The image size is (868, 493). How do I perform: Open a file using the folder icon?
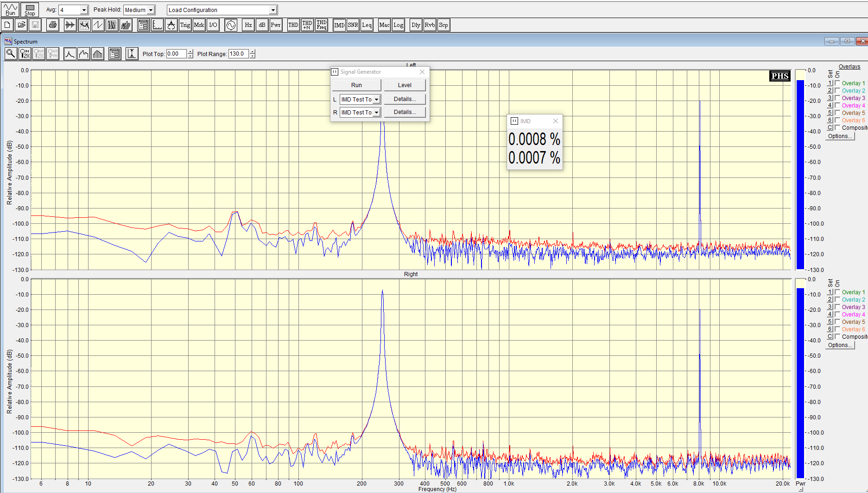click(21, 25)
